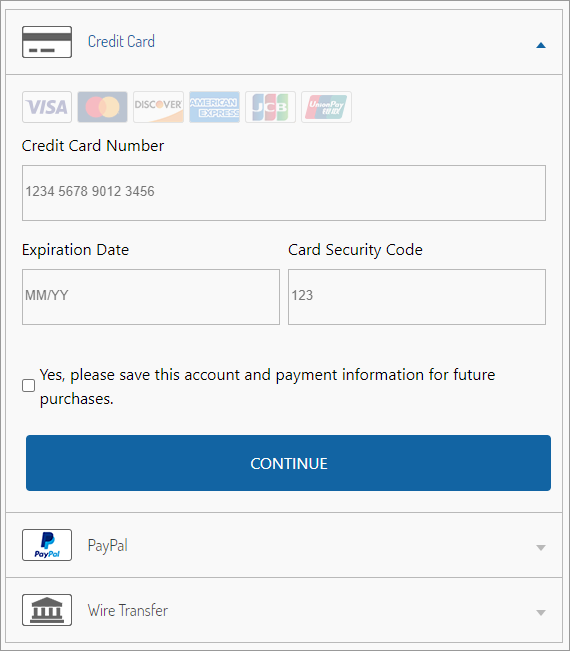Collapse the Credit Card section arrow
Image resolution: width=570 pixels, height=651 pixels.
coord(541,45)
